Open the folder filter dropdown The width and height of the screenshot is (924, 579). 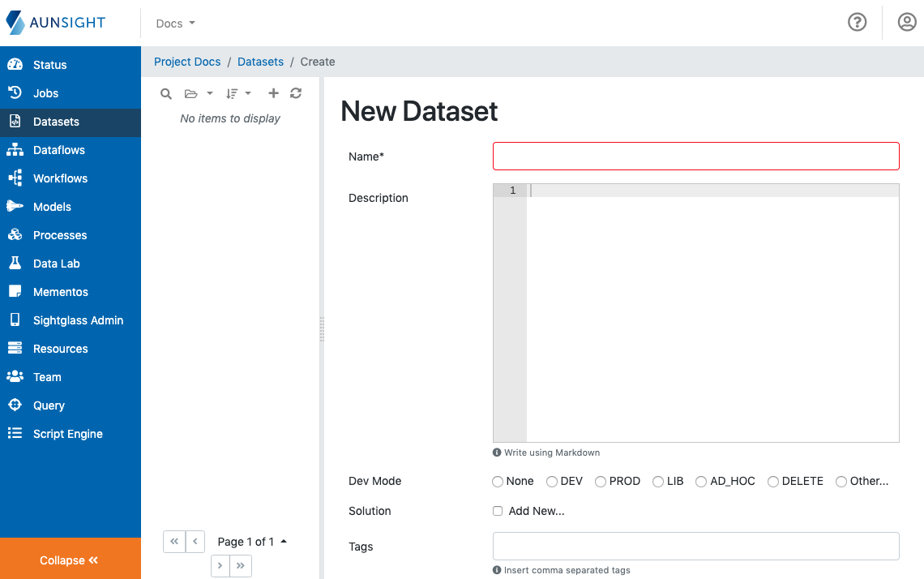(x=197, y=93)
